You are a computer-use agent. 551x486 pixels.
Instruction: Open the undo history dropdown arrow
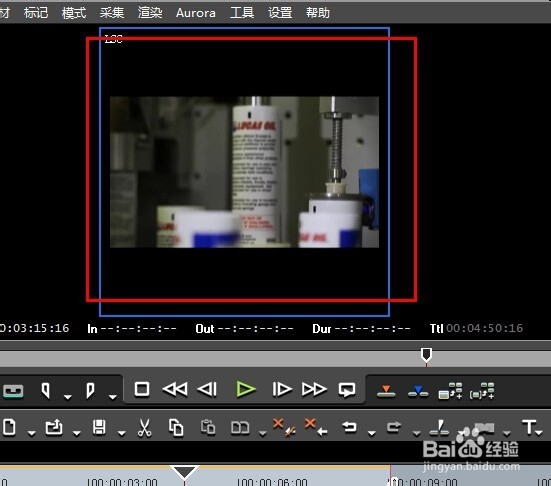pyautogui.click(x=372, y=434)
